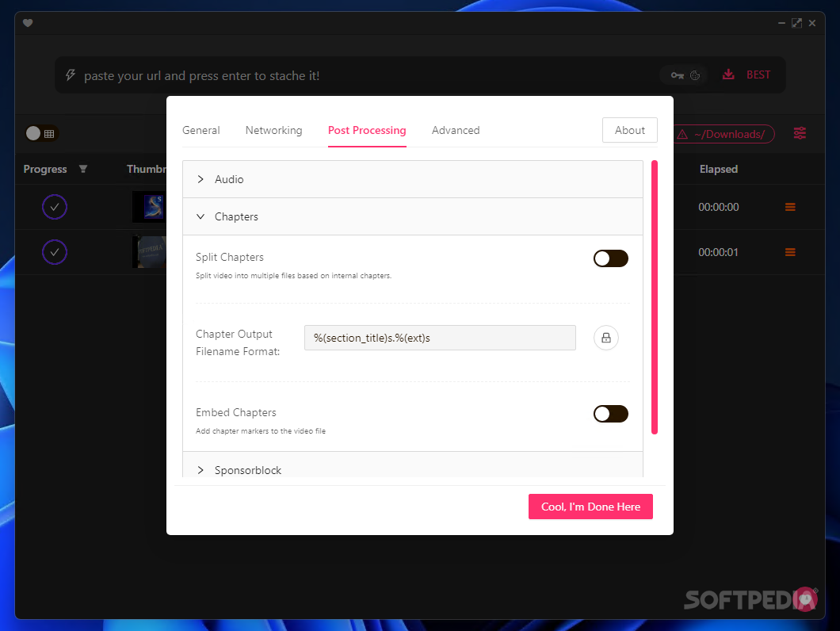This screenshot has width=840, height=631.
Task: Click the 00:00:01 elapsed time
Action: [718, 252]
